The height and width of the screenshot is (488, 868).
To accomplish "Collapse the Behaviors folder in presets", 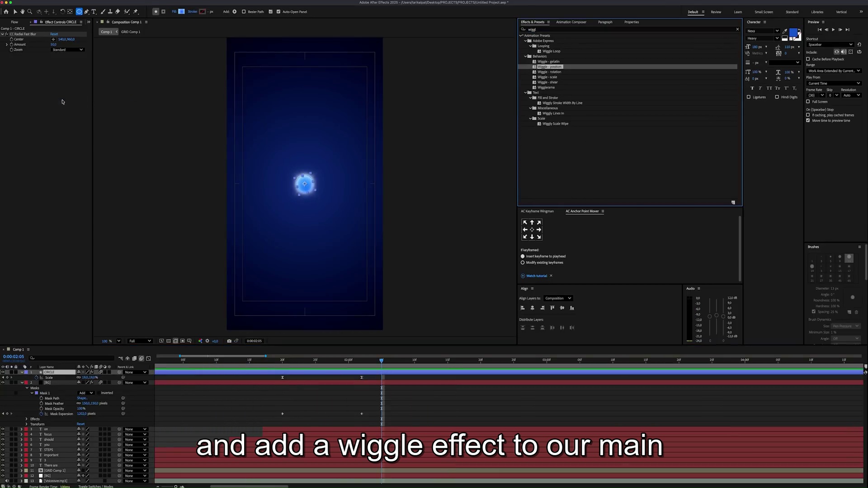I will click(x=526, y=56).
